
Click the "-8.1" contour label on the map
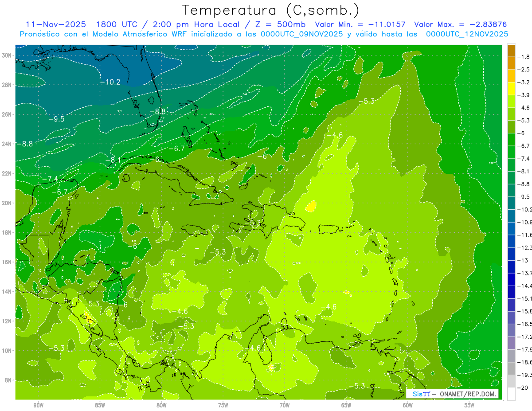click(x=113, y=160)
